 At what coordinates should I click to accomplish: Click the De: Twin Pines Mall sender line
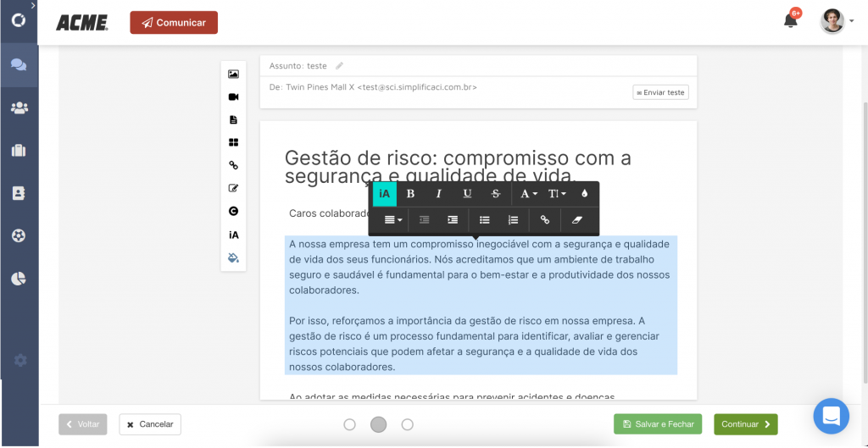click(373, 87)
